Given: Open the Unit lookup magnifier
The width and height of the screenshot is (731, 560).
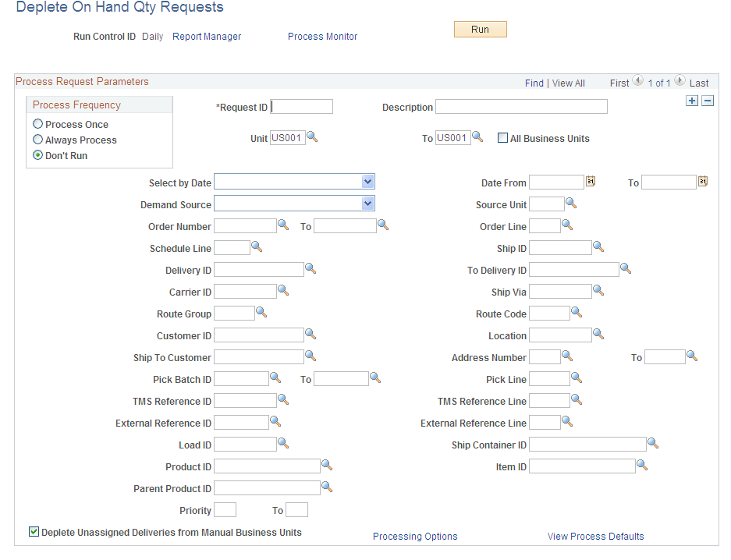Looking at the screenshot, I should (x=312, y=137).
